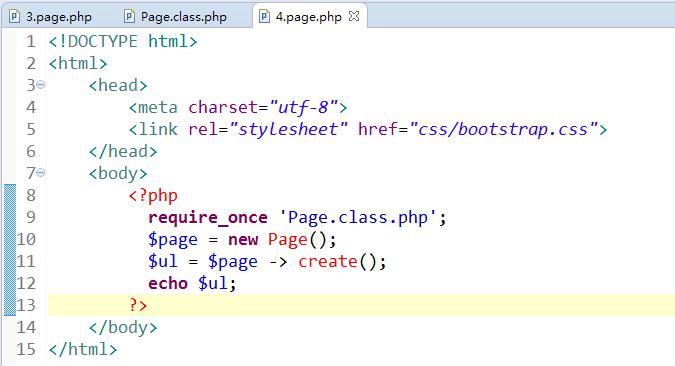This screenshot has height=366, width=675.
Task: Click the $ul variable after echo
Action: (213, 283)
